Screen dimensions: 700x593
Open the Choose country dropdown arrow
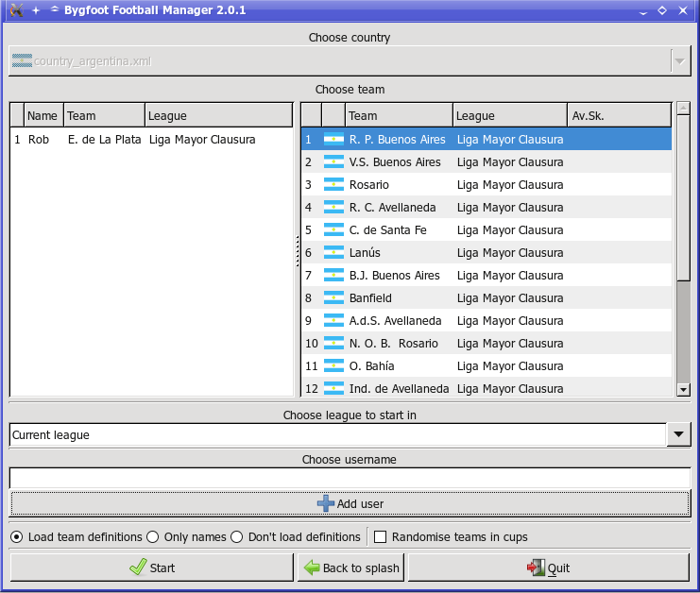pyautogui.click(x=679, y=61)
